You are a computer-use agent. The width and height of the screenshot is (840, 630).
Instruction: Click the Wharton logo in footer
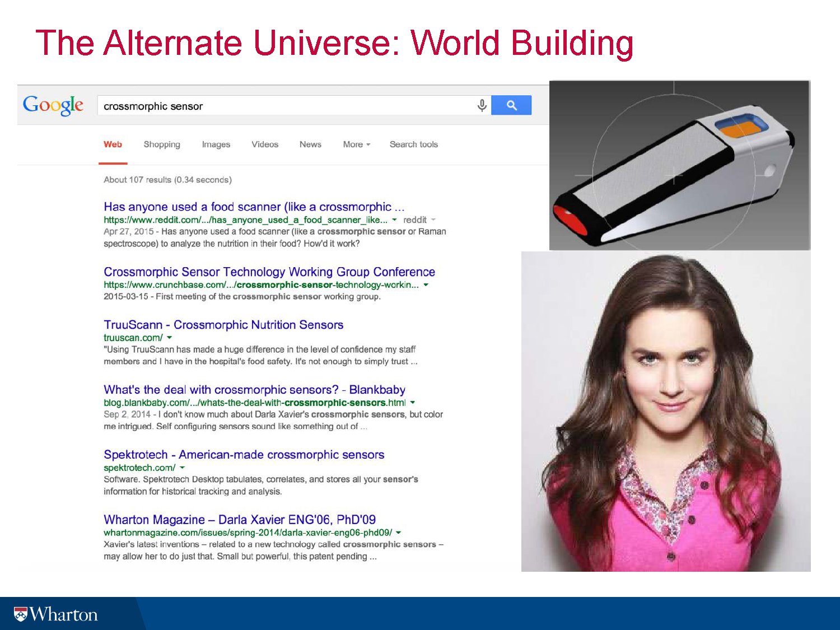pyautogui.click(x=56, y=614)
